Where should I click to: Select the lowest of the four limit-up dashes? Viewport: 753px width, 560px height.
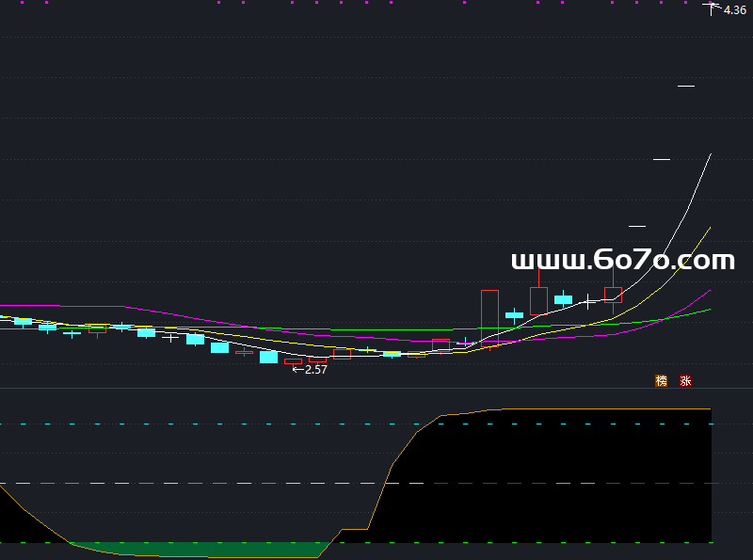click(637, 226)
